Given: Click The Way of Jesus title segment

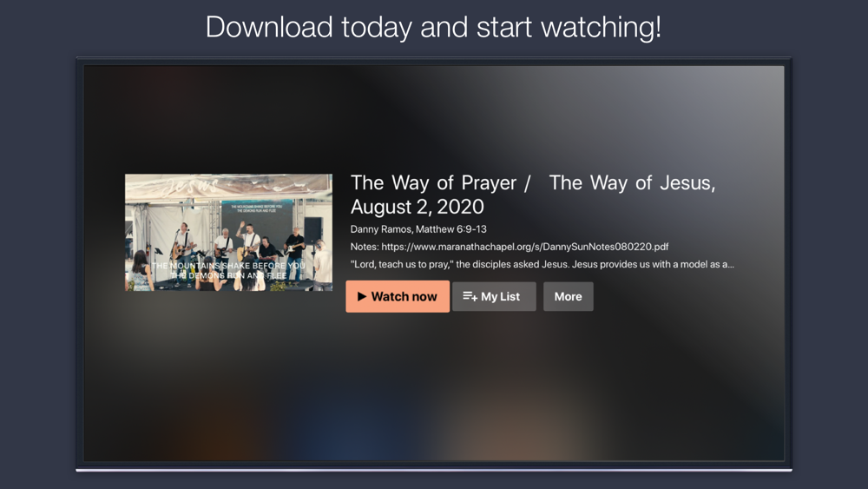Looking at the screenshot, I should coord(632,182).
